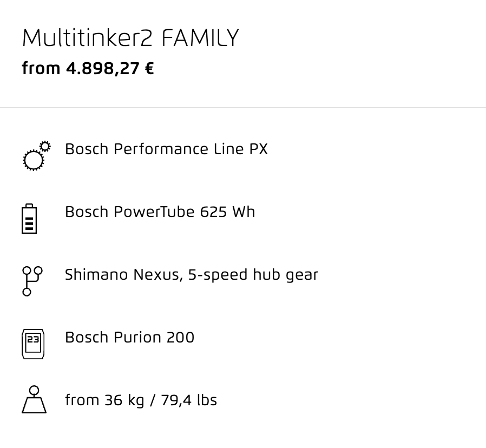Click the PX letters in motor name

[x=259, y=149]
